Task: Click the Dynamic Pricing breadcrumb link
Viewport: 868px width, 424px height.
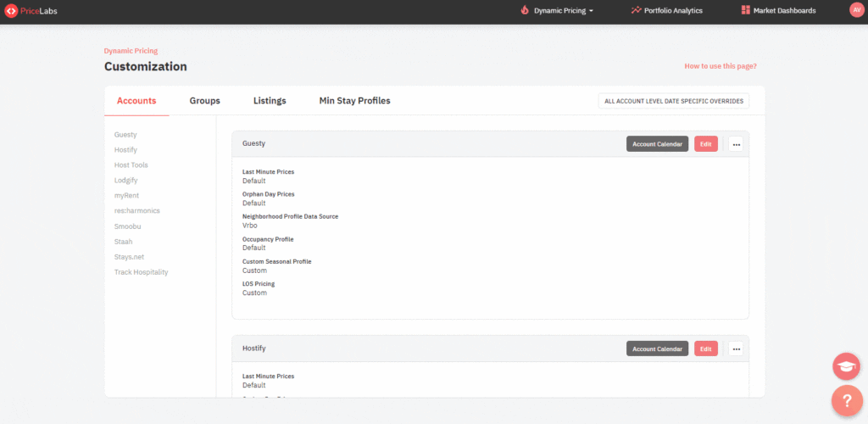Action: click(131, 51)
